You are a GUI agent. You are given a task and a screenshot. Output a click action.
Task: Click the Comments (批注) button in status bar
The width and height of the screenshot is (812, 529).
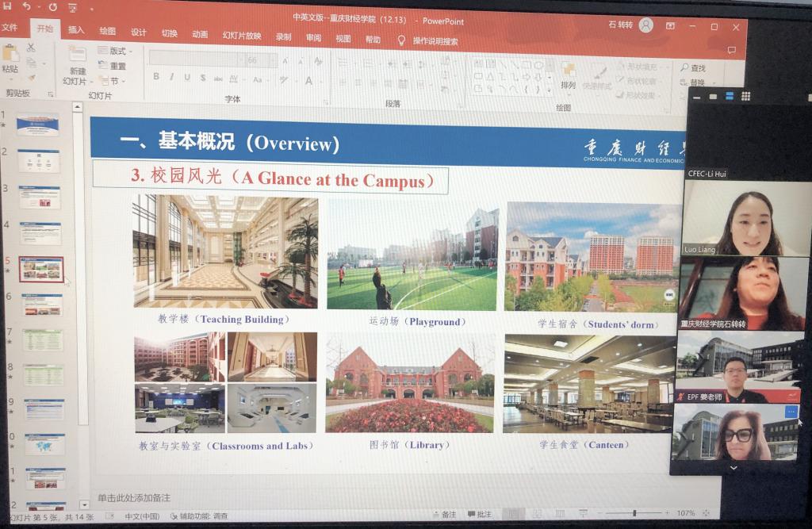(x=478, y=514)
